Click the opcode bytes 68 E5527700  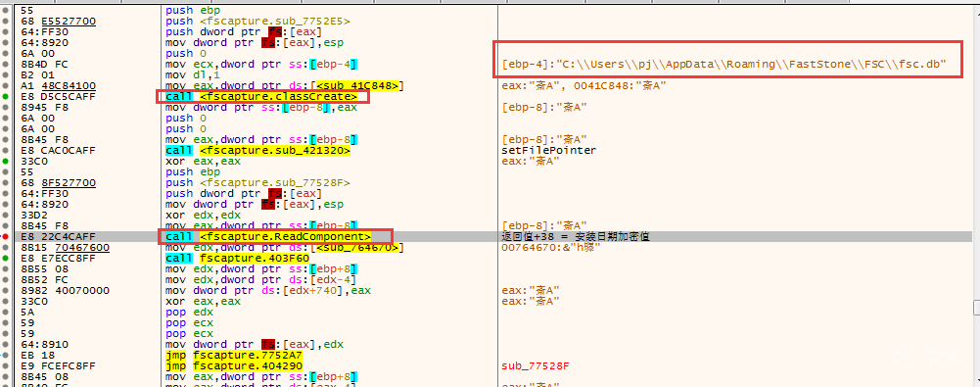pyautogui.click(x=58, y=22)
